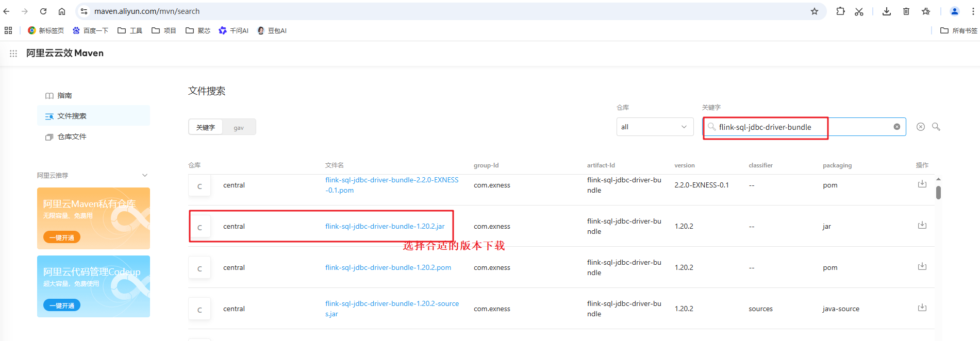The height and width of the screenshot is (341, 980).
Task: Click the magnifier search icon button
Action: 936,127
